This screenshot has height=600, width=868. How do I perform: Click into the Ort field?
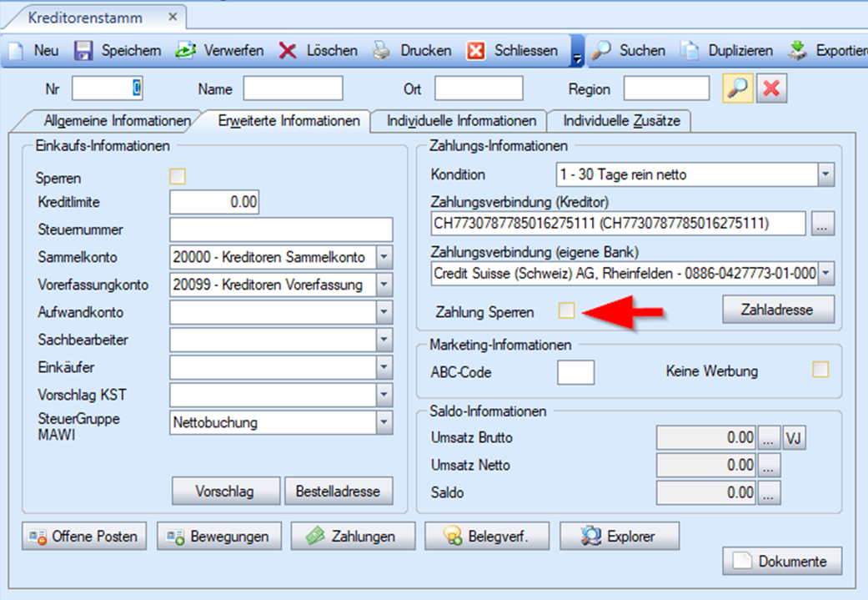coord(479,88)
